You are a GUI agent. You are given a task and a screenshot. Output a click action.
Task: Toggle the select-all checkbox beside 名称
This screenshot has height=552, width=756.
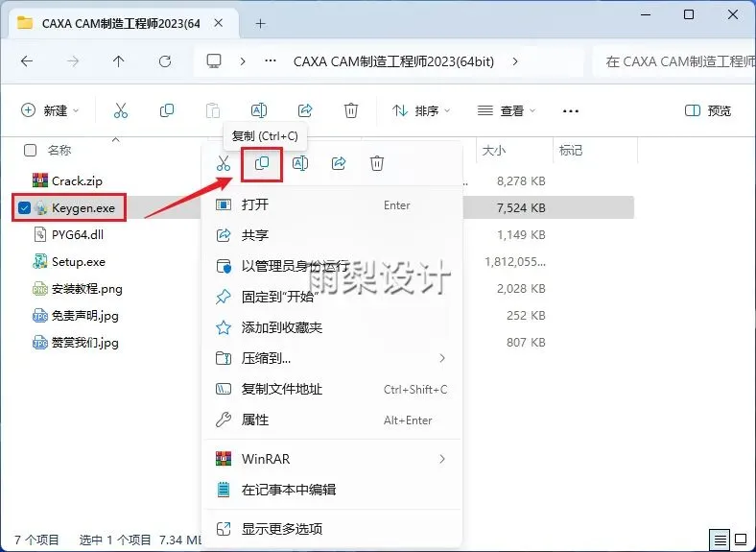[30, 150]
